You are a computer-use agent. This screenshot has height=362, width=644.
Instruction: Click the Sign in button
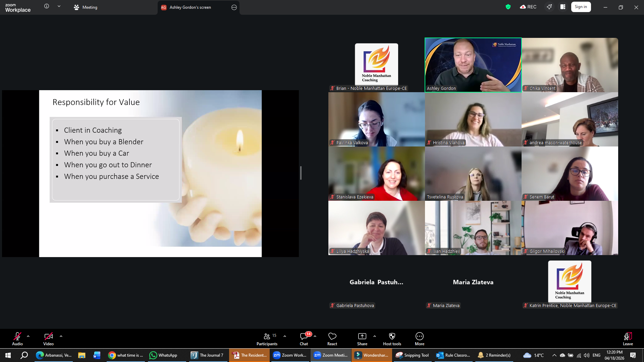coord(581,7)
